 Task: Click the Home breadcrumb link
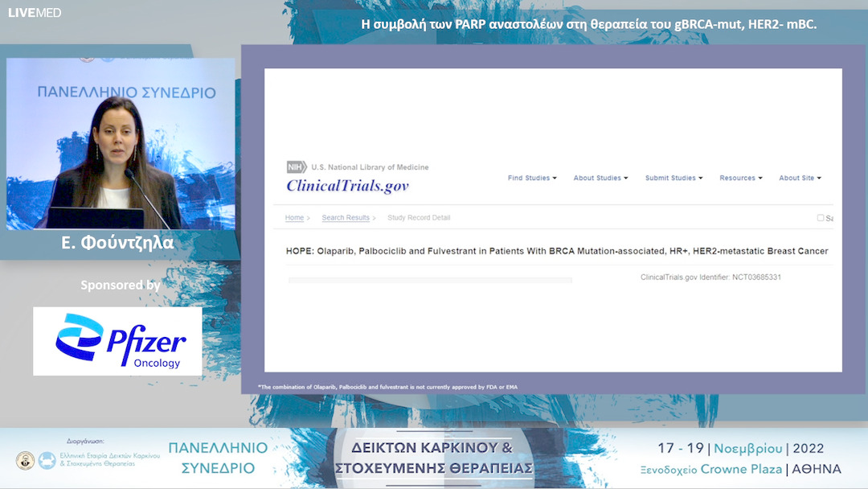(x=293, y=217)
